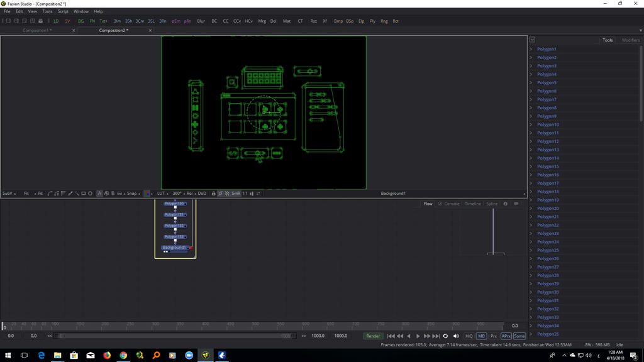
Task: Expand the Polygon1 tool entry
Action: [531, 49]
